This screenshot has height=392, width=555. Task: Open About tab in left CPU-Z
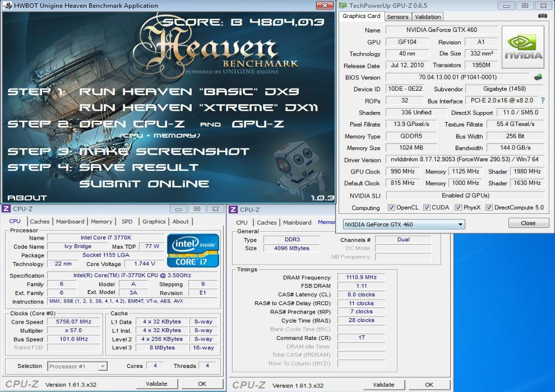181,221
